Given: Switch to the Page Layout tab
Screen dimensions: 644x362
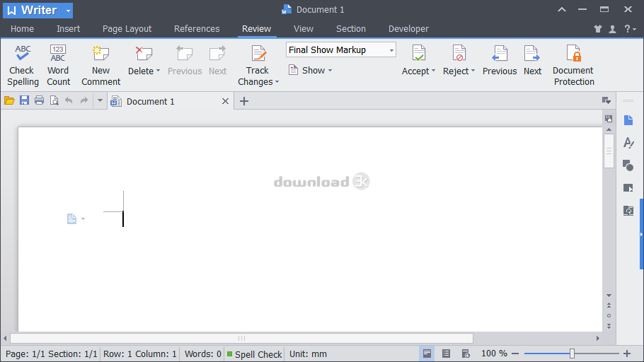Looking at the screenshot, I should pos(127,29).
